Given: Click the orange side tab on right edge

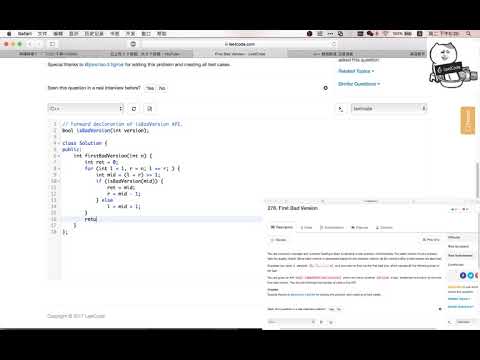Looking at the screenshot, I should tap(468, 121).
